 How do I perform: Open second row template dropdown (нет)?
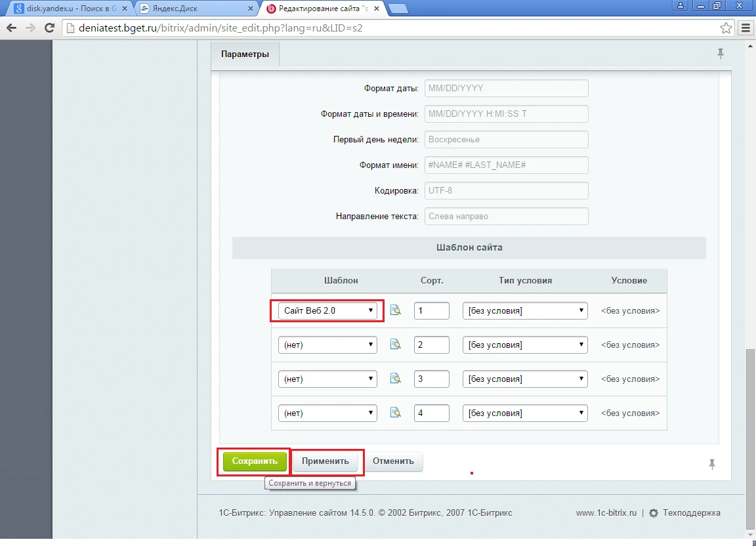(x=327, y=345)
